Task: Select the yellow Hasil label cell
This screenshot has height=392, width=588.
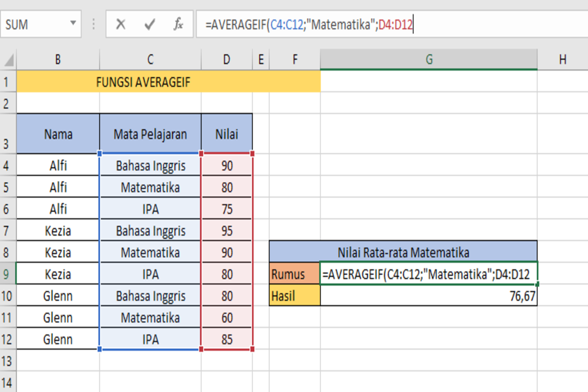Action: click(x=294, y=296)
